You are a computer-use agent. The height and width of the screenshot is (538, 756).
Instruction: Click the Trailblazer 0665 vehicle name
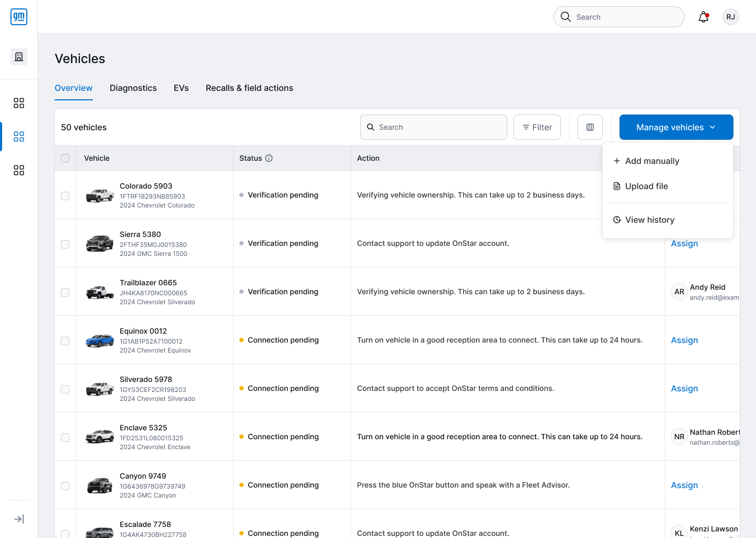(x=148, y=283)
